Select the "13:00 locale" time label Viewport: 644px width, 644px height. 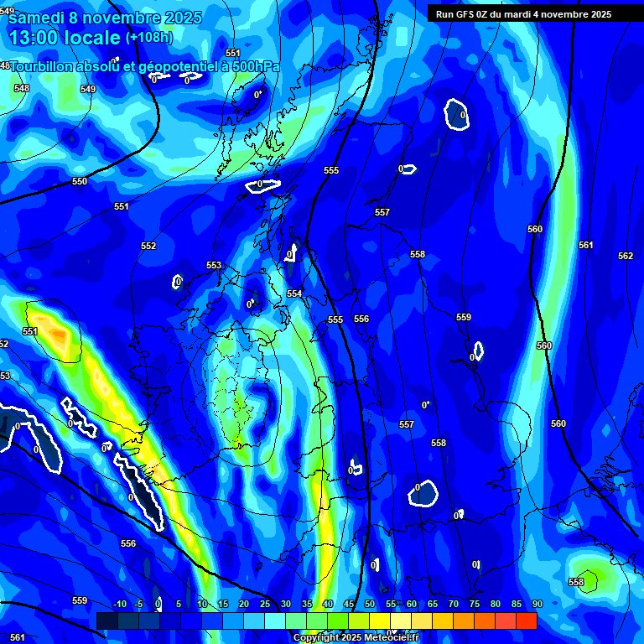click(x=65, y=38)
